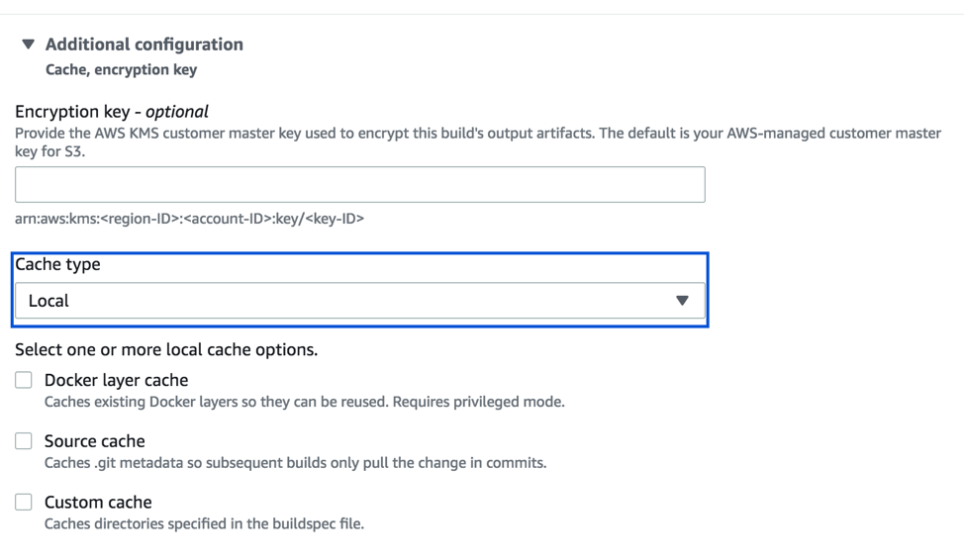
Task: Click the Cache, encryption key subtitle
Action: pyautogui.click(x=121, y=70)
